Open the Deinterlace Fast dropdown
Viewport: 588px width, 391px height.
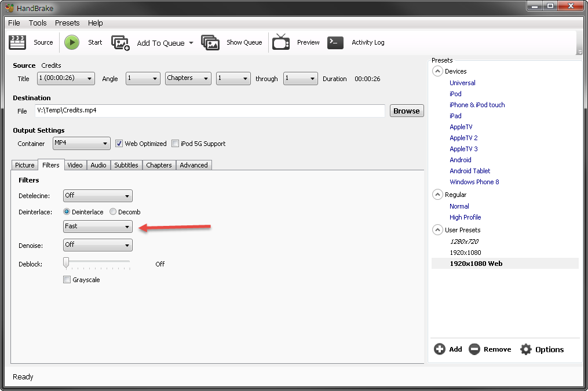click(x=98, y=226)
